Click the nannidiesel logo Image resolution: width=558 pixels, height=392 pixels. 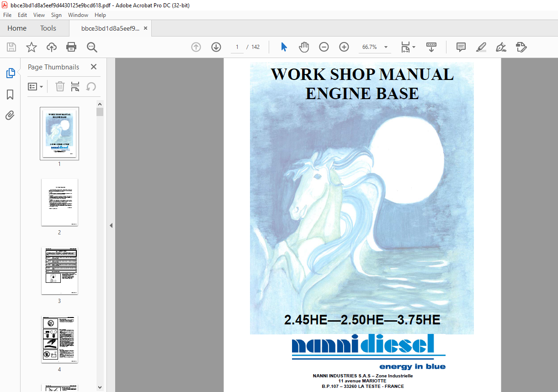[363, 344]
